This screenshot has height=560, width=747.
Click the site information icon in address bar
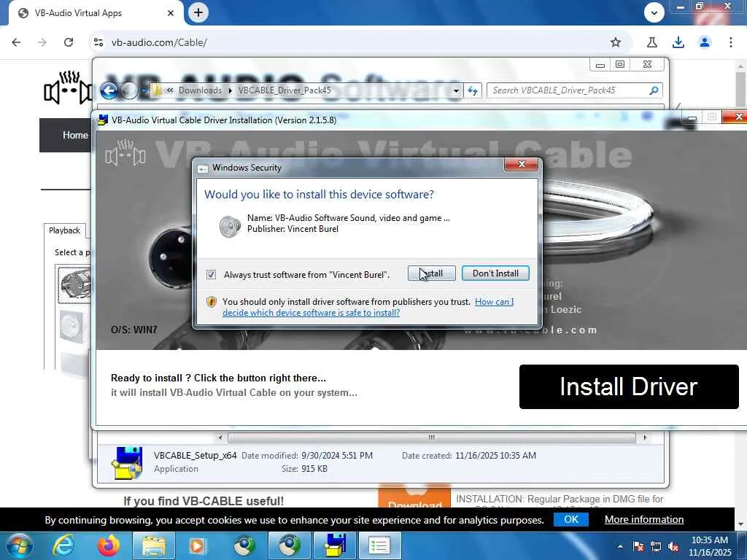(98, 42)
